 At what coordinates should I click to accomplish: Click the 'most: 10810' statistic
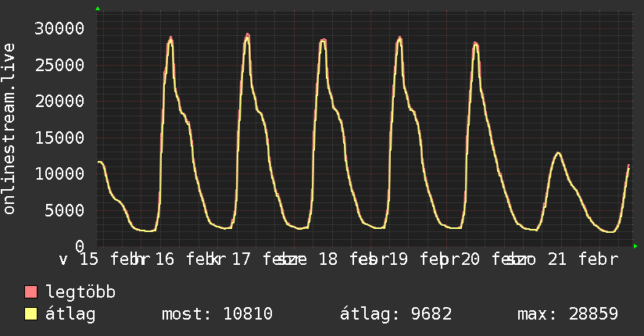point(216,314)
